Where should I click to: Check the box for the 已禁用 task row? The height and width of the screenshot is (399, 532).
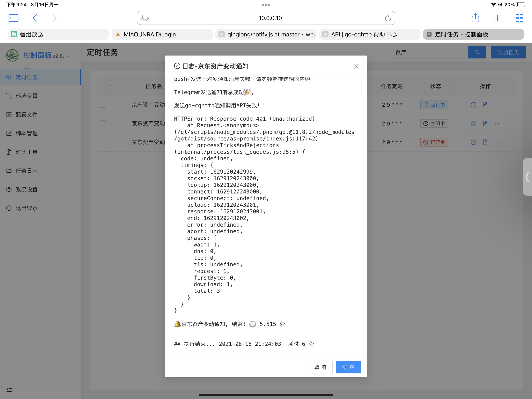tap(103, 142)
